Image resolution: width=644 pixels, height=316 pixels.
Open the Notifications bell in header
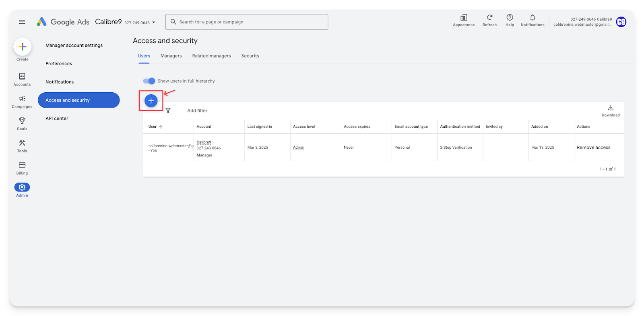tap(532, 20)
